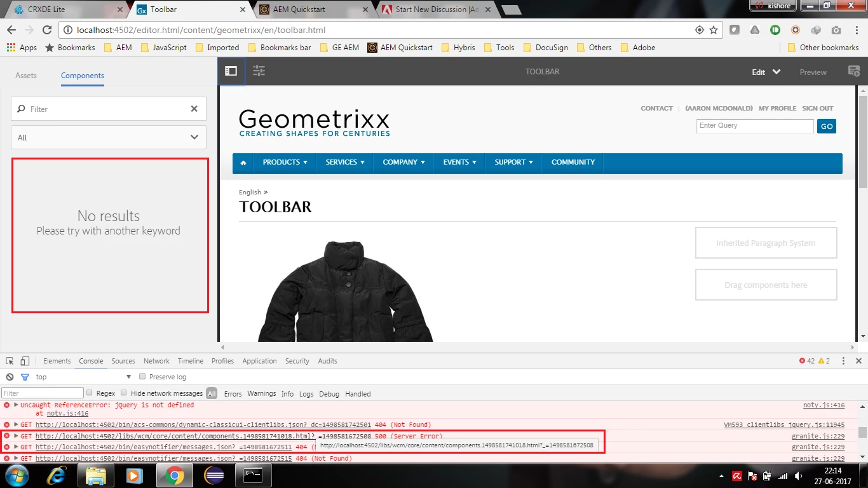
Task: Expand COMPANY navigation menu
Action: pyautogui.click(x=403, y=163)
